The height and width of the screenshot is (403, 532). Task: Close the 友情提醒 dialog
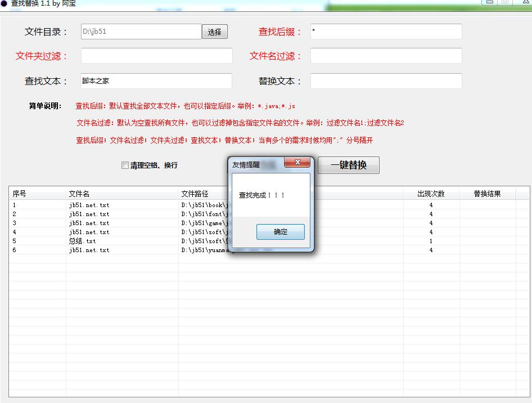[x=297, y=163]
